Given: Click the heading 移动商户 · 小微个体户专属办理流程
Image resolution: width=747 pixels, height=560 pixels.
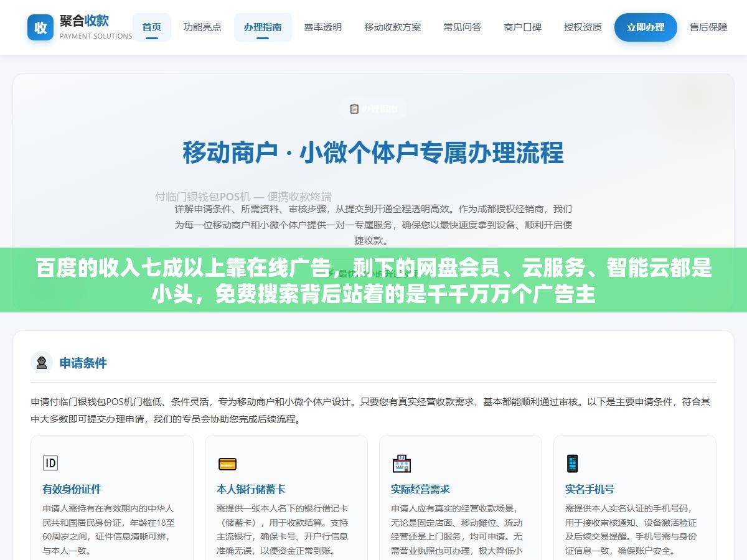Looking at the screenshot, I should (x=373, y=153).
